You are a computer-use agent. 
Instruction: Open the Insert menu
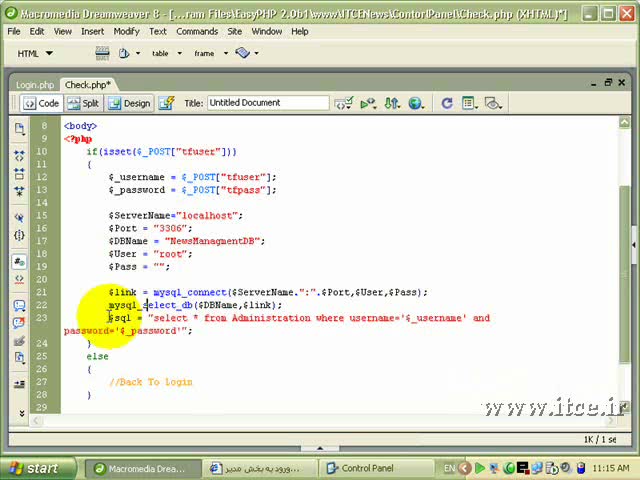93,31
